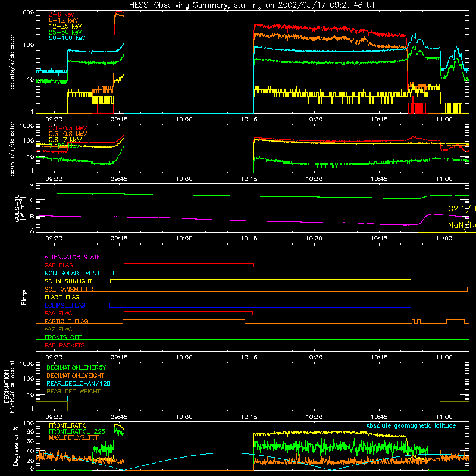Viewport: 476px width, 476px height.
Task: Click the 09:45 time label under keV panel
Action: click(119, 120)
